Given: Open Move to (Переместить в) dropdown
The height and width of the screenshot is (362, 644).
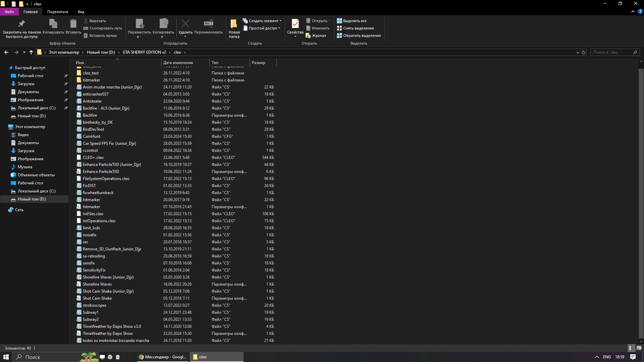Looking at the screenshot, I should click(x=139, y=28).
